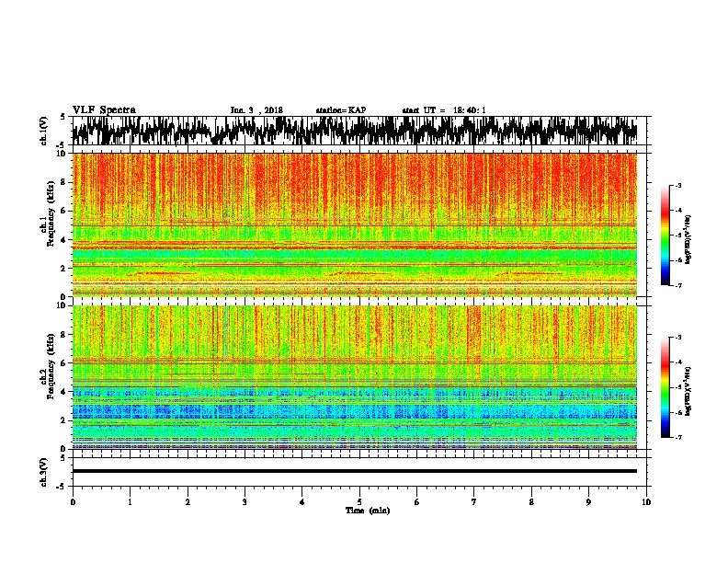The width and height of the screenshot is (728, 563).
Task: Click the ch.1 frequency tick label "10"
Action: coord(61,154)
